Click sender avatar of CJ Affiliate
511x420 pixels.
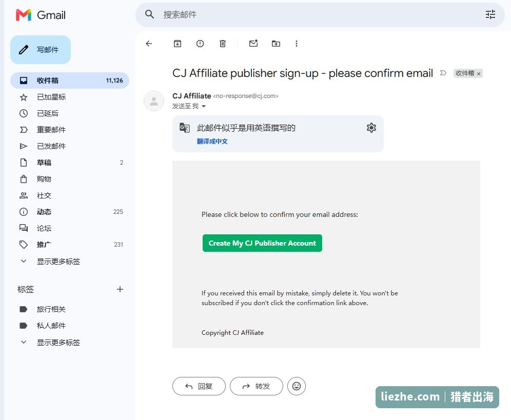[x=154, y=101]
